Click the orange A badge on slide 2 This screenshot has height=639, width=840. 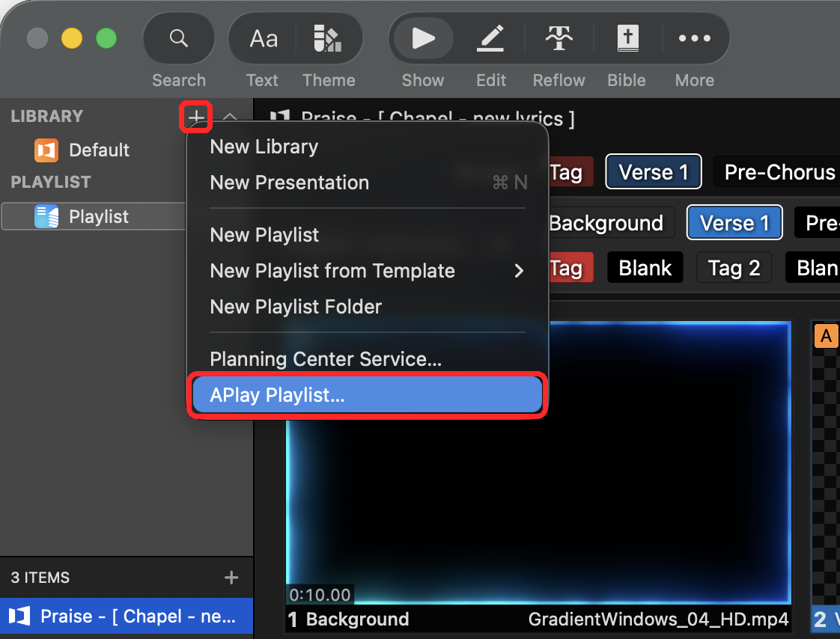826,336
